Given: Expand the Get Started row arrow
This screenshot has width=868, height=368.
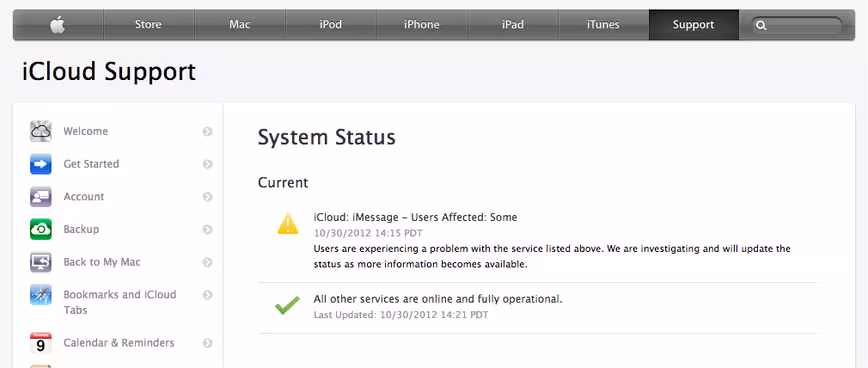Looking at the screenshot, I should coord(208,164).
